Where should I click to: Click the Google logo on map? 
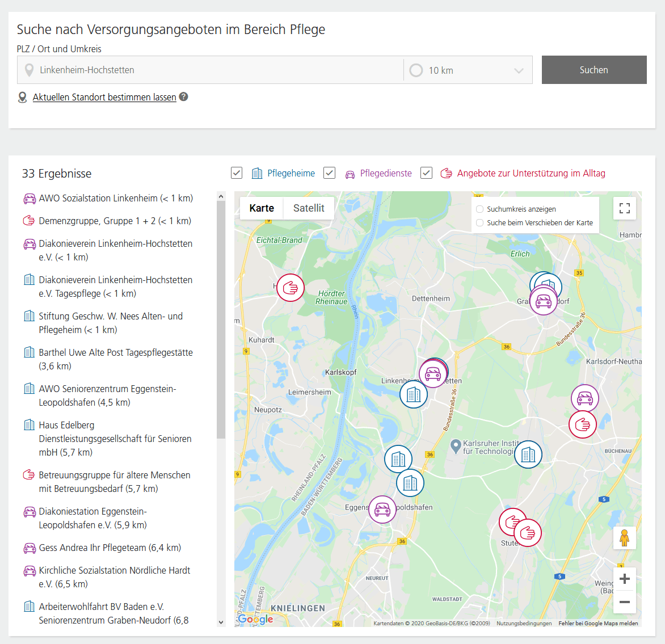255,619
